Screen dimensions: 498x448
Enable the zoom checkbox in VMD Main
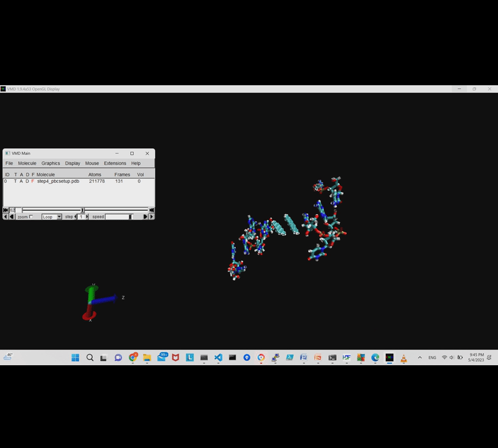(x=31, y=217)
